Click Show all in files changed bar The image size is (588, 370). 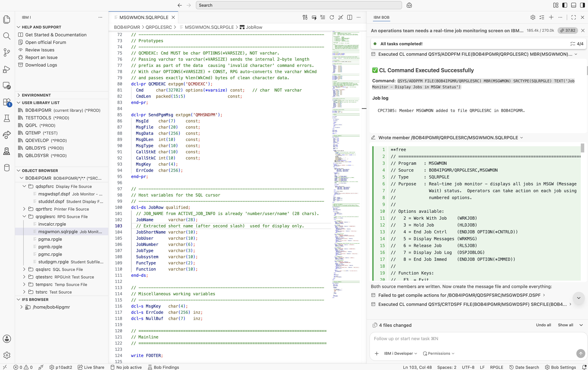[565, 325]
